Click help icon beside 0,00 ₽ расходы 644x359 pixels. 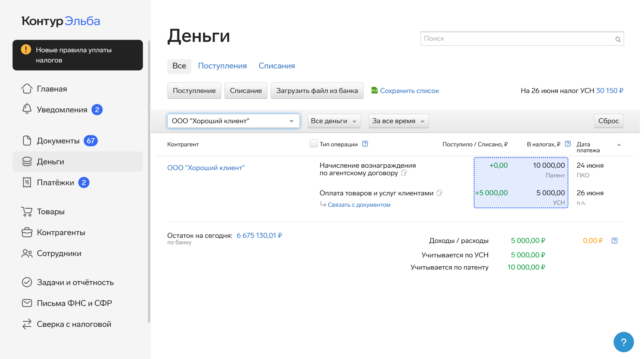click(614, 240)
